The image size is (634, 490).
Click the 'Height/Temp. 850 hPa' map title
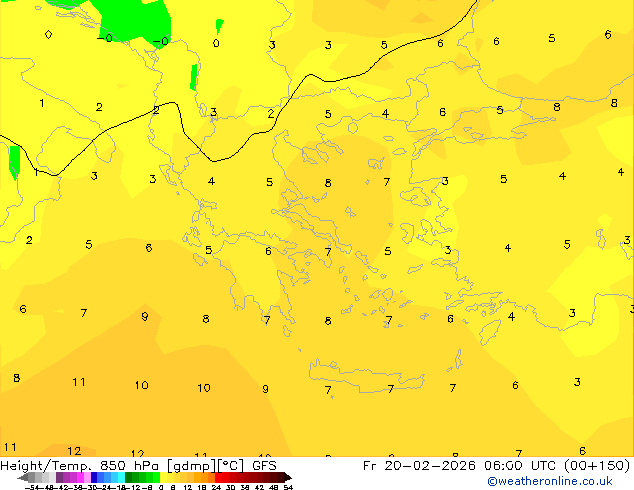(81, 466)
